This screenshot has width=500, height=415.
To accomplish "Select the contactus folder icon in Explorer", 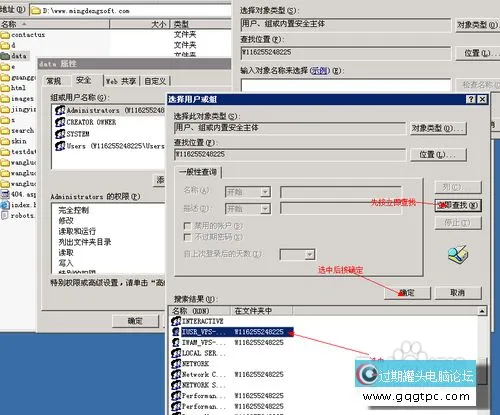I will (x=5, y=35).
